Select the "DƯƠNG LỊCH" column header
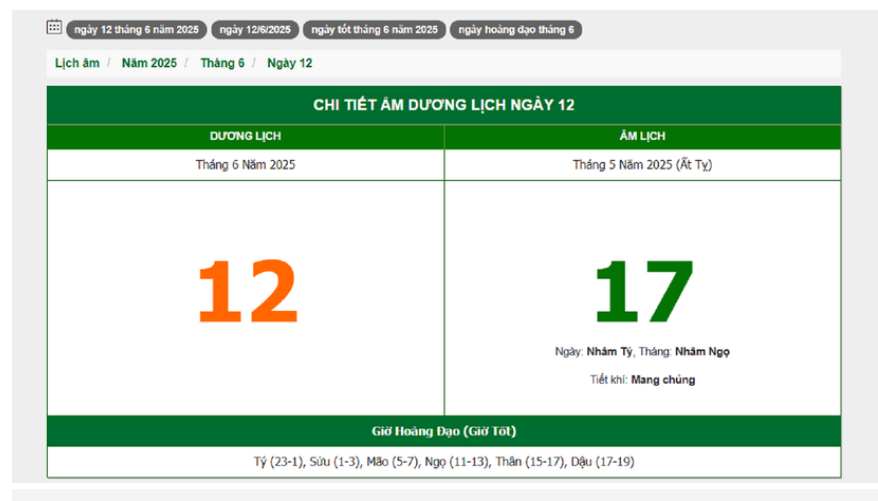Viewport: 878px width, 501px height. coord(245,137)
